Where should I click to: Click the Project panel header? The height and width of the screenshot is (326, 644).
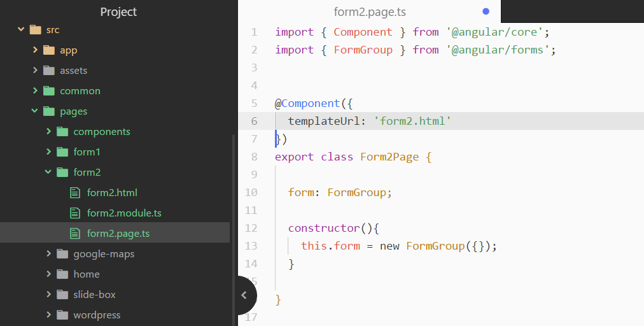click(x=119, y=11)
